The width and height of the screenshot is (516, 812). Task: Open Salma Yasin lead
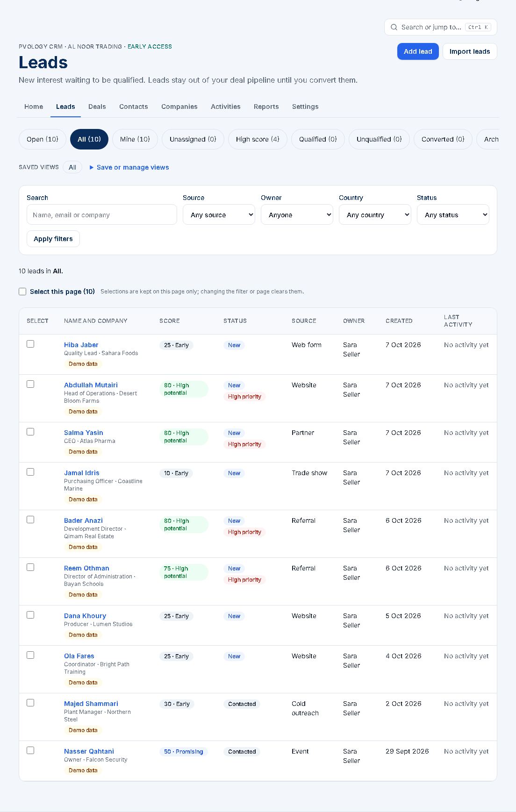pos(84,433)
